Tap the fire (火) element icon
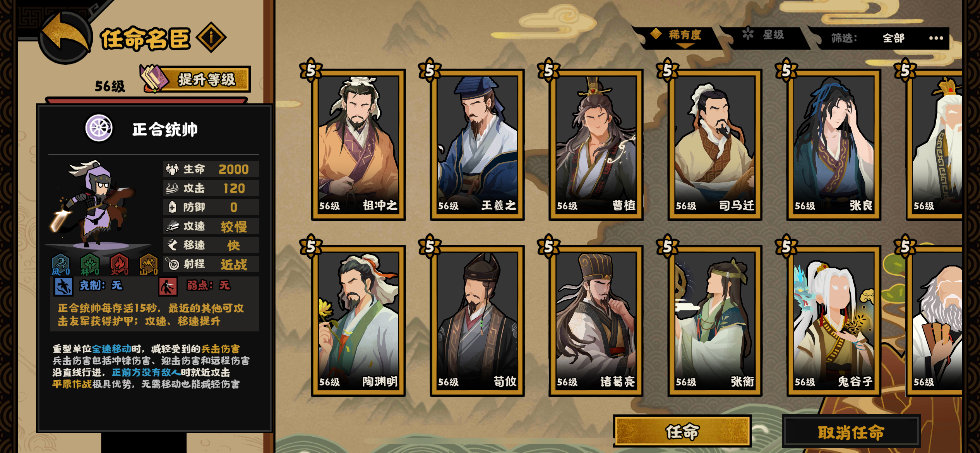980x453 pixels. 119,264
